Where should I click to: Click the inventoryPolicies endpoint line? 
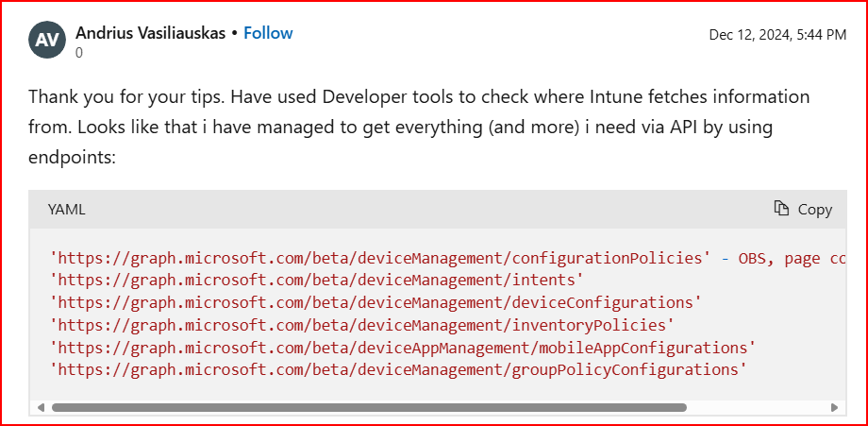pyautogui.click(x=363, y=325)
